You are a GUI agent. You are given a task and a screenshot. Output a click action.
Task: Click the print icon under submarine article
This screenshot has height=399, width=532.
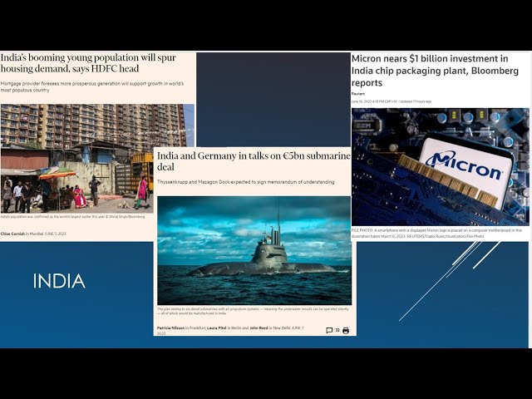(x=346, y=331)
